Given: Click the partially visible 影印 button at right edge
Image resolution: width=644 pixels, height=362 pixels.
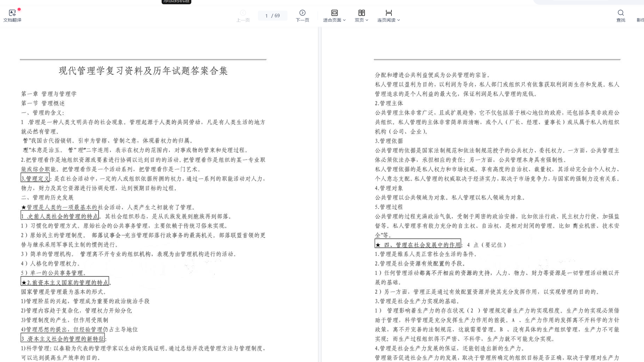Looking at the screenshot, I should (640, 20).
